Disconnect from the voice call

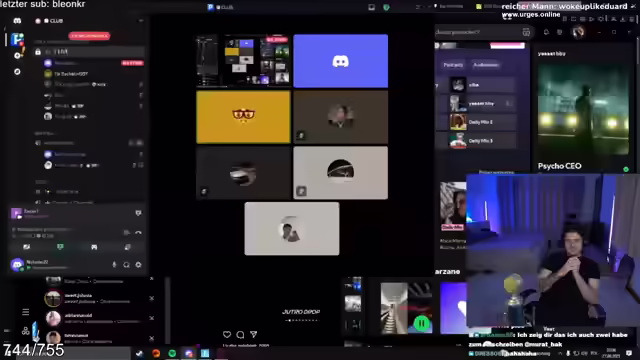138,233
